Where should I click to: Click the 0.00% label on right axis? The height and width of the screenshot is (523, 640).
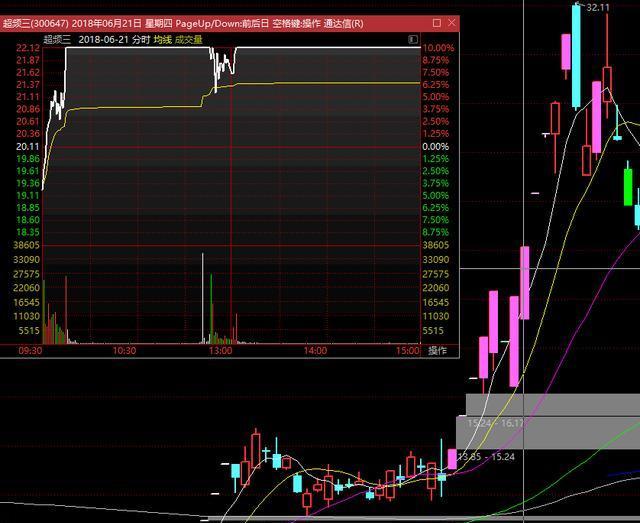click(436, 147)
